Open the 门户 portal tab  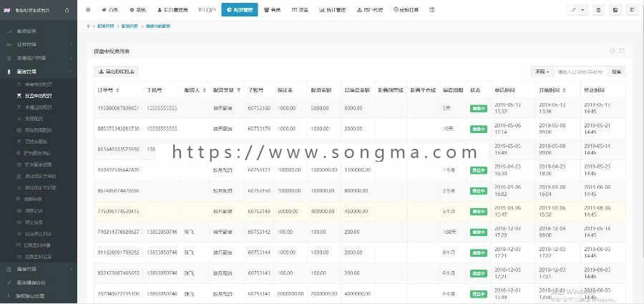click(x=207, y=10)
